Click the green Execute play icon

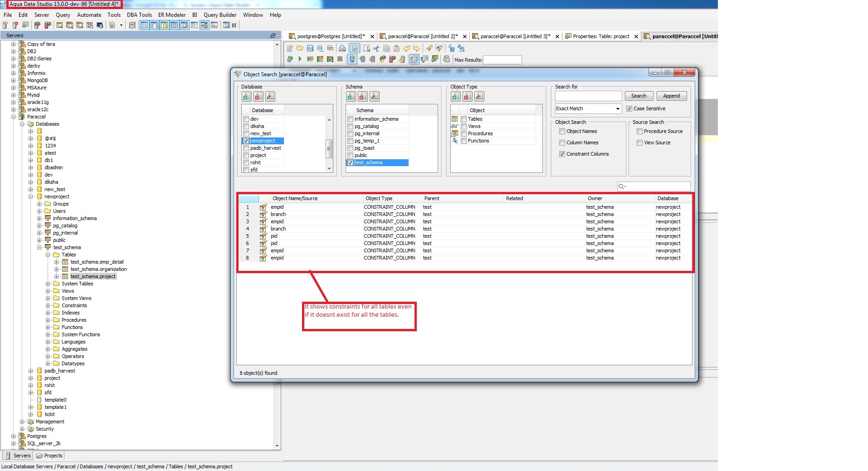(300, 59)
